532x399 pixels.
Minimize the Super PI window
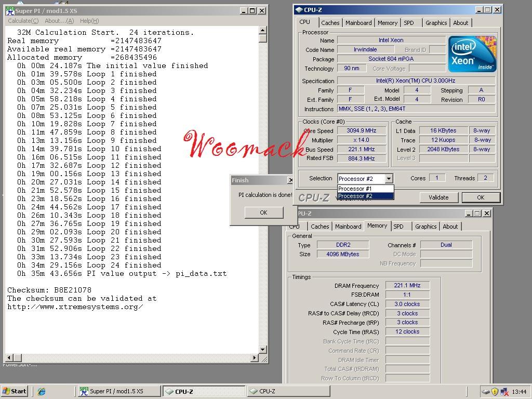click(x=244, y=11)
